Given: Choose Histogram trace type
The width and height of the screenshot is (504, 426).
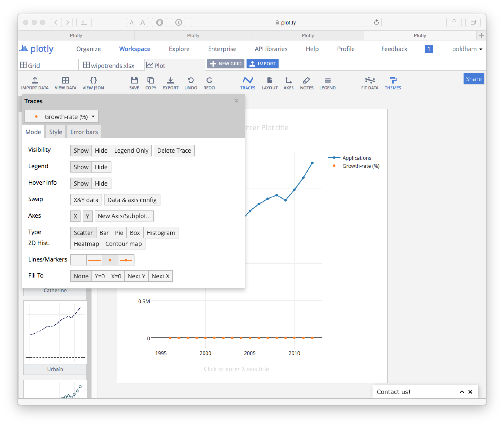Looking at the screenshot, I should click(x=161, y=233).
